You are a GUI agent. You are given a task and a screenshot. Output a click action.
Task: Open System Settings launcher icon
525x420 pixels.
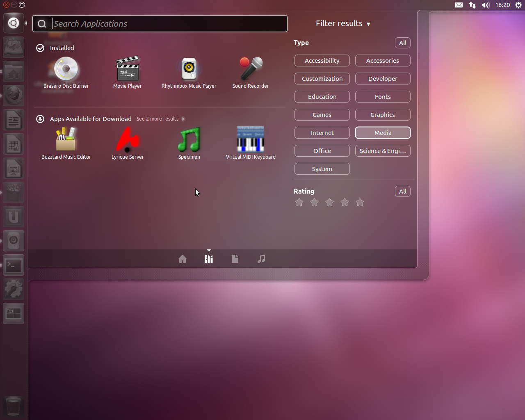(14, 289)
